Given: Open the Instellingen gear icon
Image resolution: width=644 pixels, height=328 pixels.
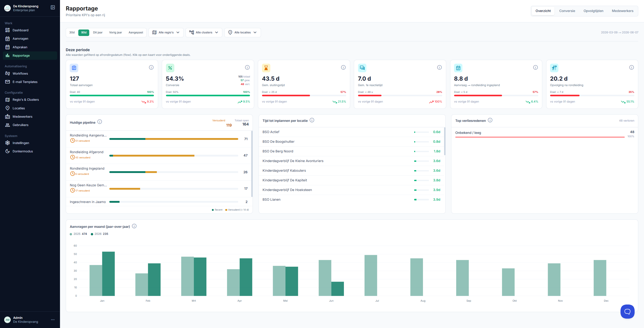Looking at the screenshot, I should point(8,143).
